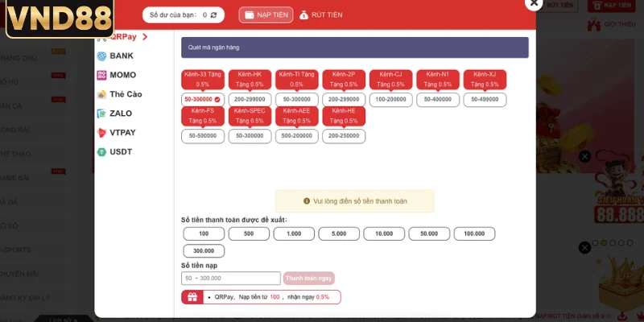Click the globe icon next to BANK
This screenshot has height=322, width=644.
(101, 56)
